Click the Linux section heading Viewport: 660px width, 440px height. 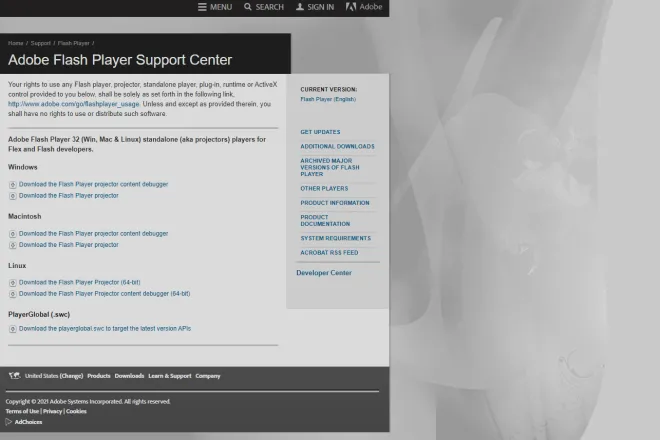point(17,266)
